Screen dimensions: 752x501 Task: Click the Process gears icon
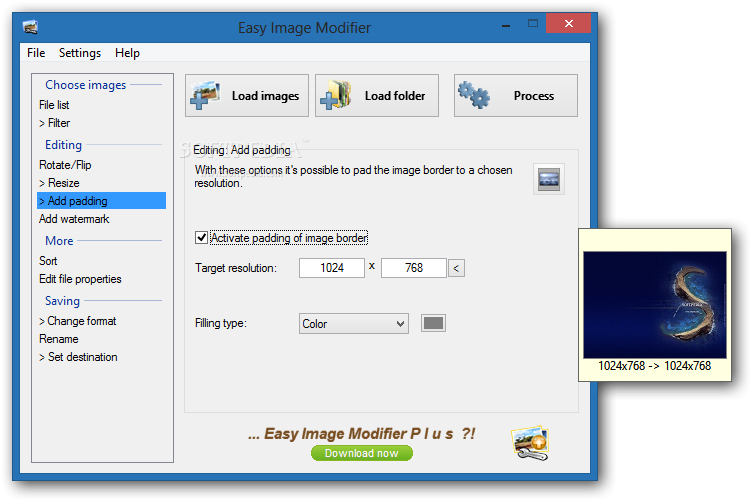[x=474, y=95]
